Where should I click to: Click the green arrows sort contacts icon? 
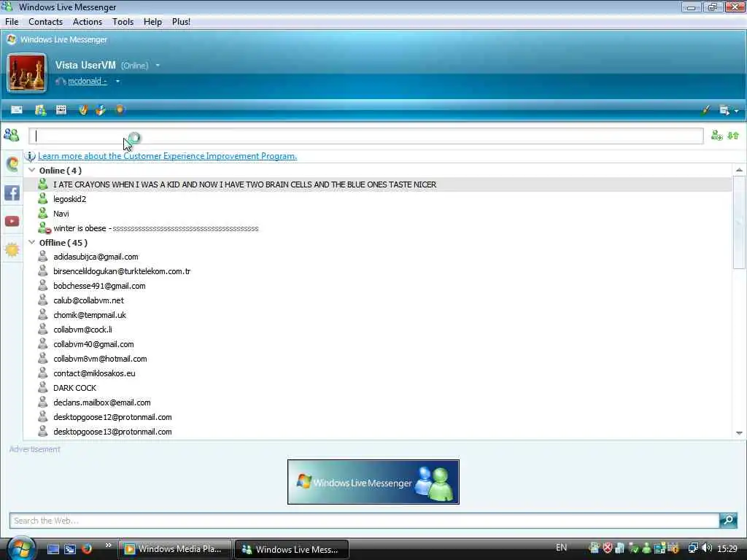click(x=733, y=136)
